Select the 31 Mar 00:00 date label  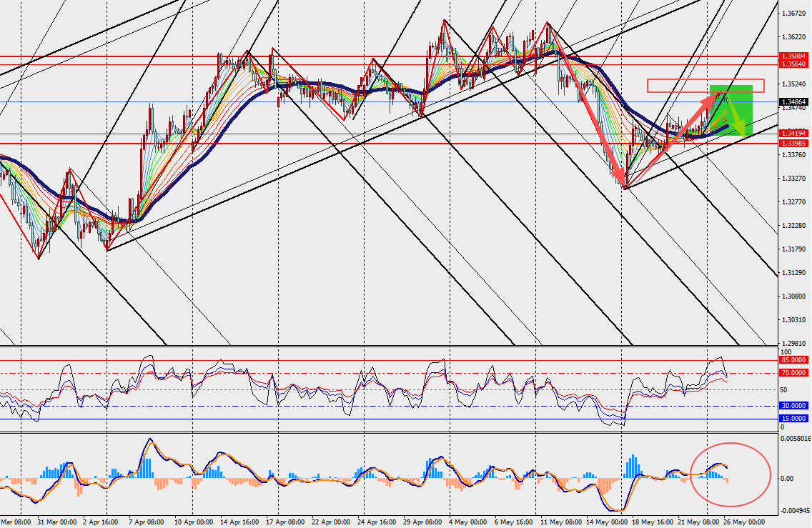tap(57, 522)
